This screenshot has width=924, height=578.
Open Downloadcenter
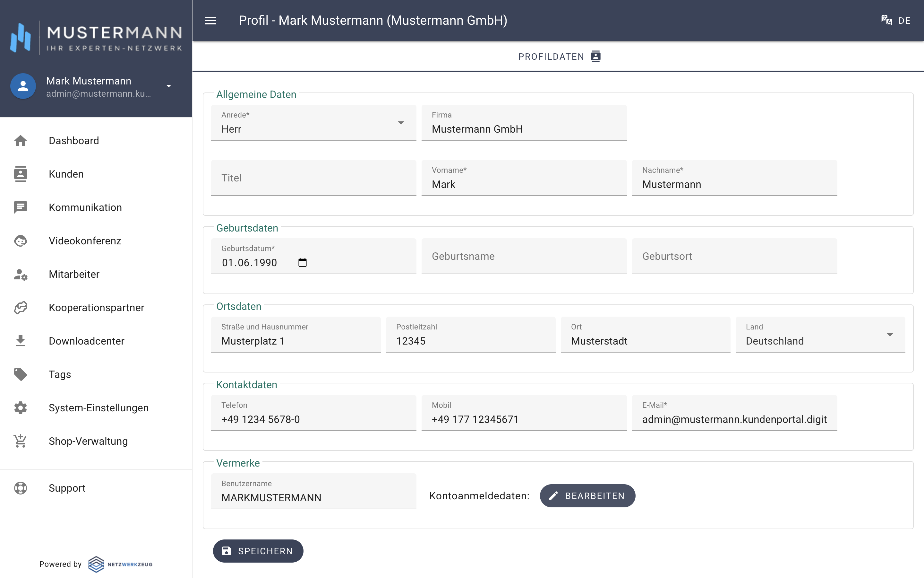[96, 341]
